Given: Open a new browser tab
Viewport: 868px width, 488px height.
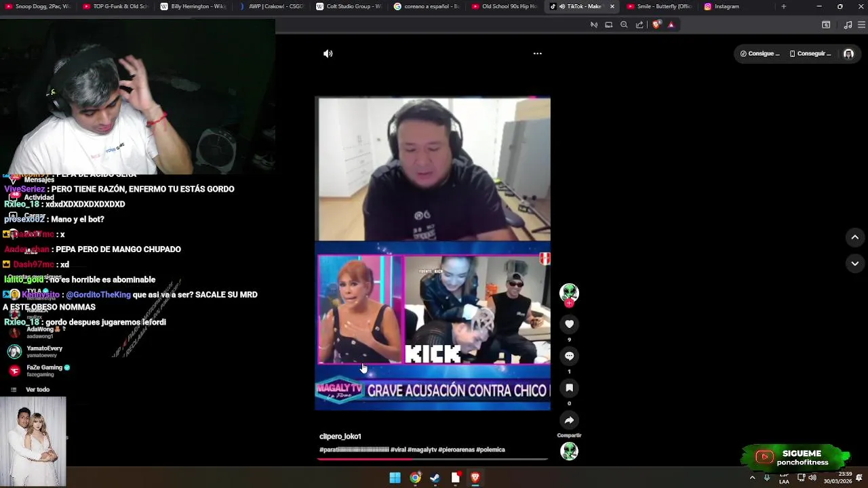Looking at the screenshot, I should click(783, 7).
